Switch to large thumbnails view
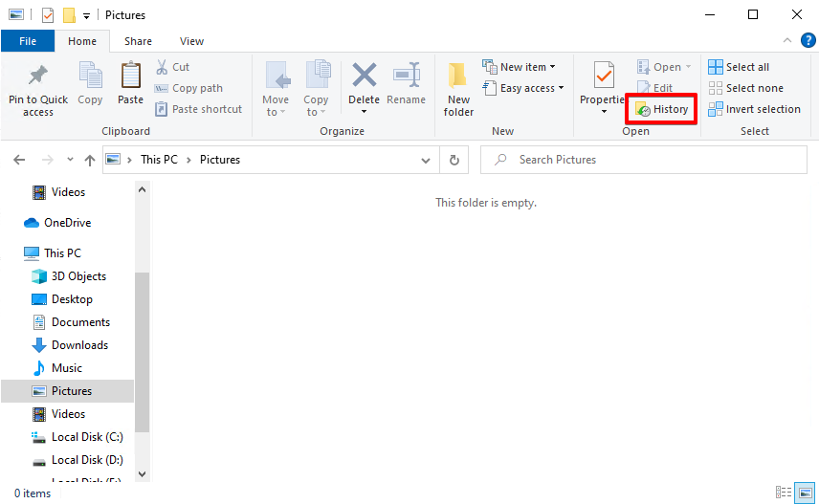819x504 pixels. point(805,493)
